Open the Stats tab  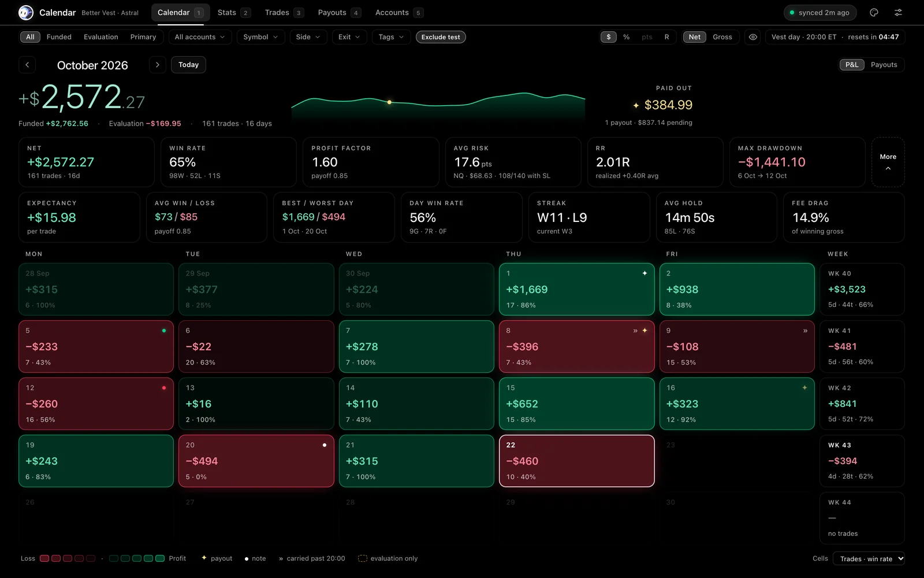tap(233, 12)
